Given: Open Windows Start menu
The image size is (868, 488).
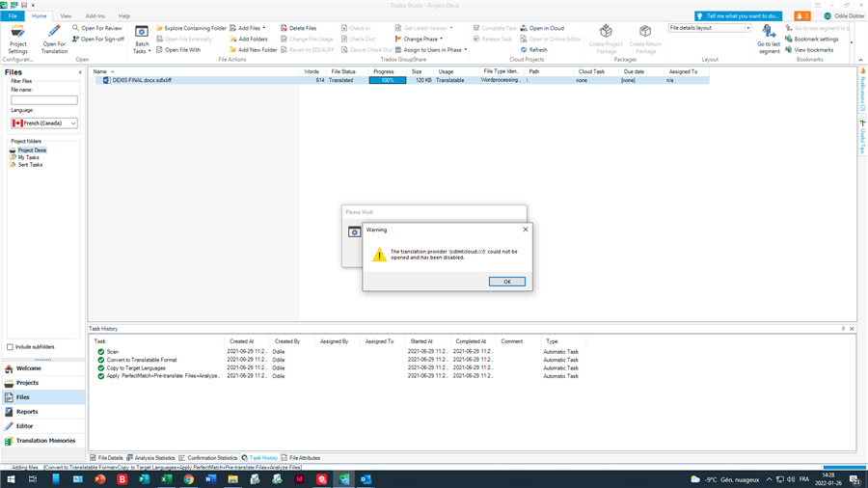Looking at the screenshot, I should click(11, 479).
